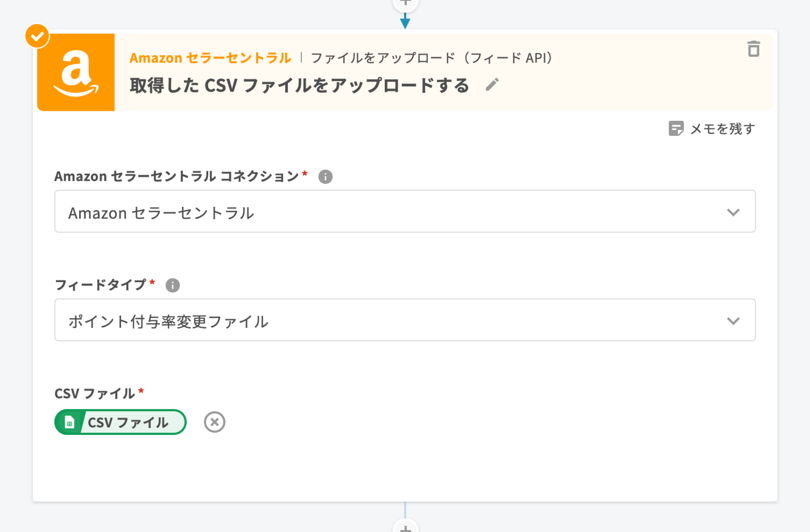Viewport: 810px width, 532px height.
Task: Expand feed type list via its chevron
Action: (x=733, y=321)
